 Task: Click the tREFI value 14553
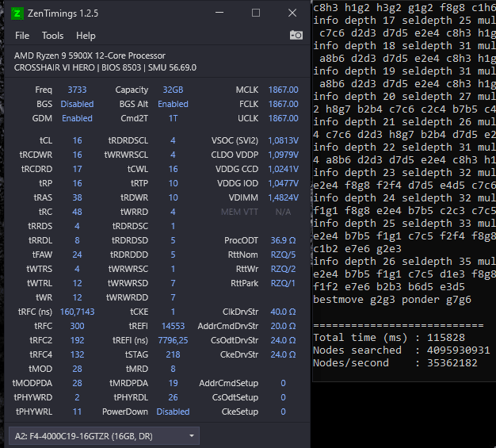point(173,326)
